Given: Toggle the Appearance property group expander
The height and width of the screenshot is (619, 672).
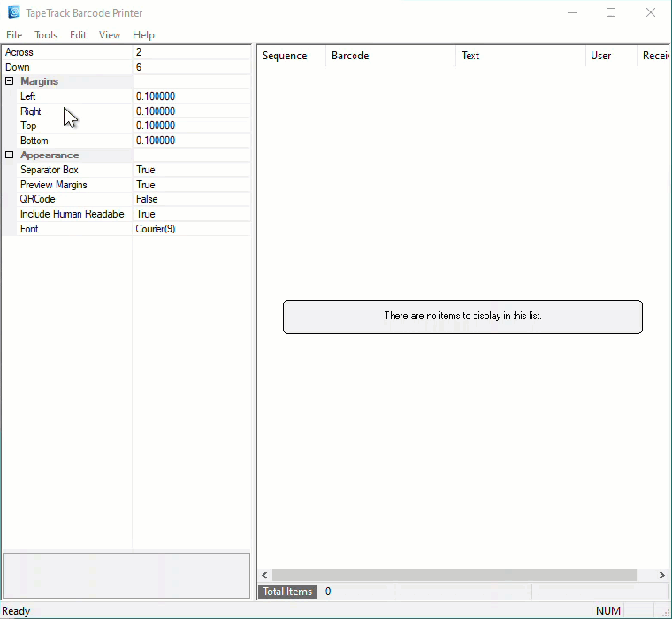Looking at the screenshot, I should 10,155.
